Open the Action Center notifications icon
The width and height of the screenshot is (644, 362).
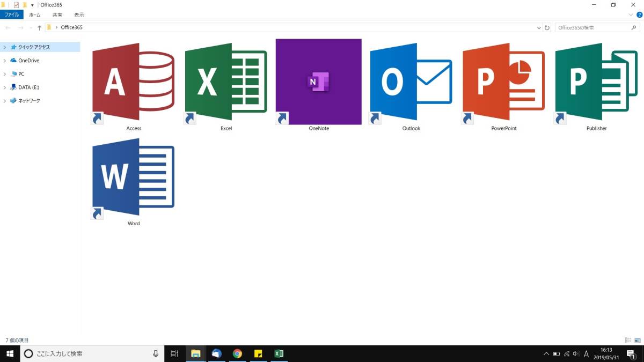632,354
